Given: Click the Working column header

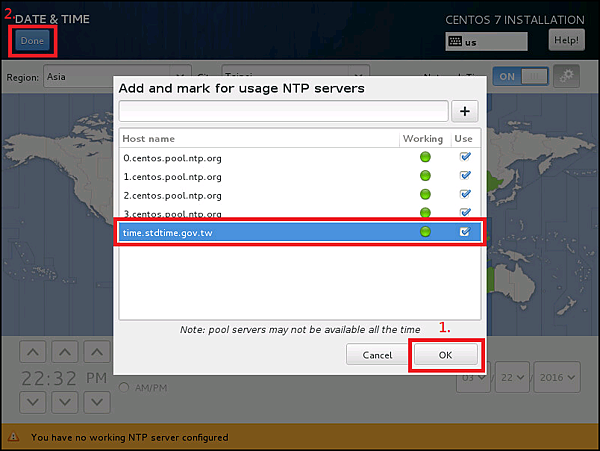Looking at the screenshot, I should 423,138.
